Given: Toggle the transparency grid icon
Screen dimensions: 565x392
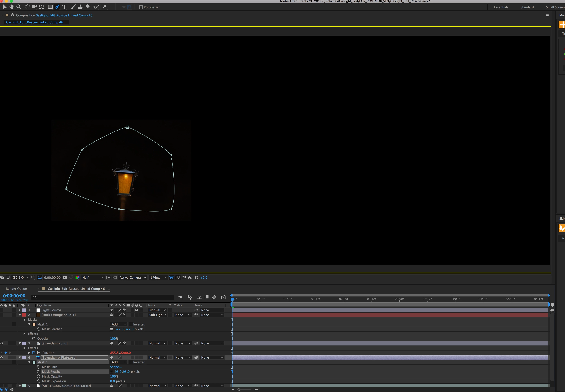Looking at the screenshot, I should point(115,277).
